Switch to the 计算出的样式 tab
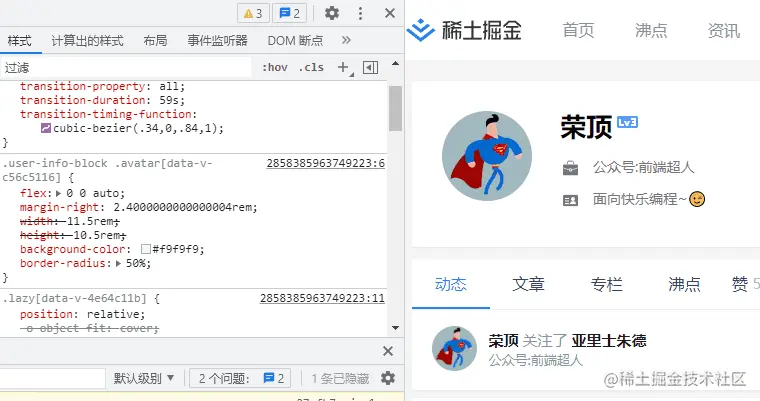The width and height of the screenshot is (760, 401). tap(87, 41)
